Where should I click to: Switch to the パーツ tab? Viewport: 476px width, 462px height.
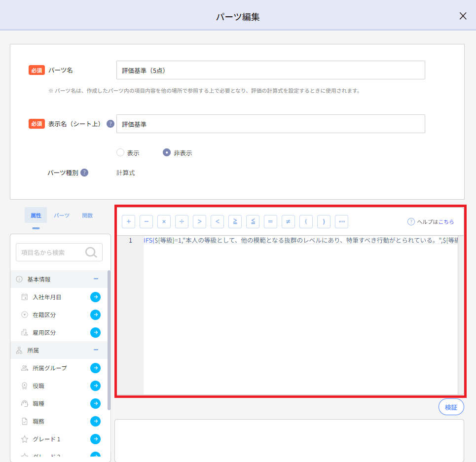(x=62, y=215)
